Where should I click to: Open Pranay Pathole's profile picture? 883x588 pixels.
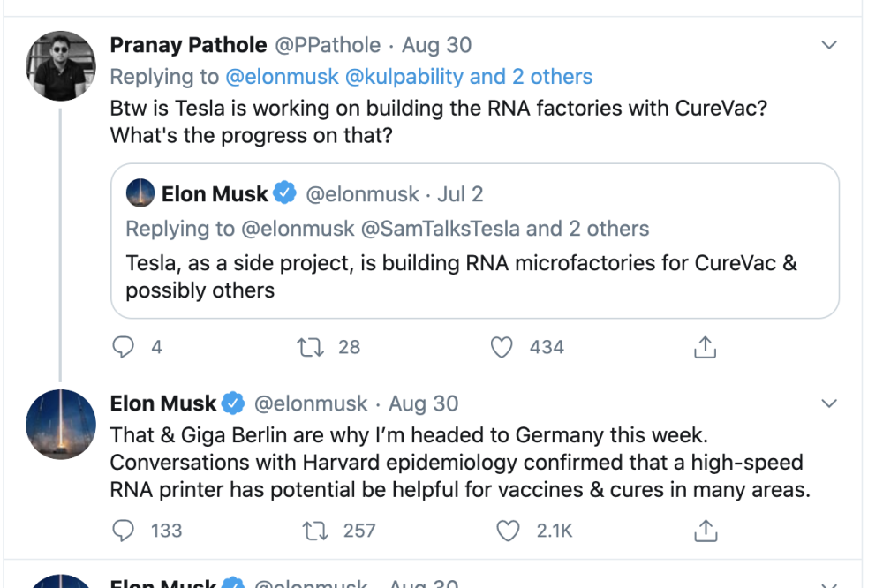(61, 65)
